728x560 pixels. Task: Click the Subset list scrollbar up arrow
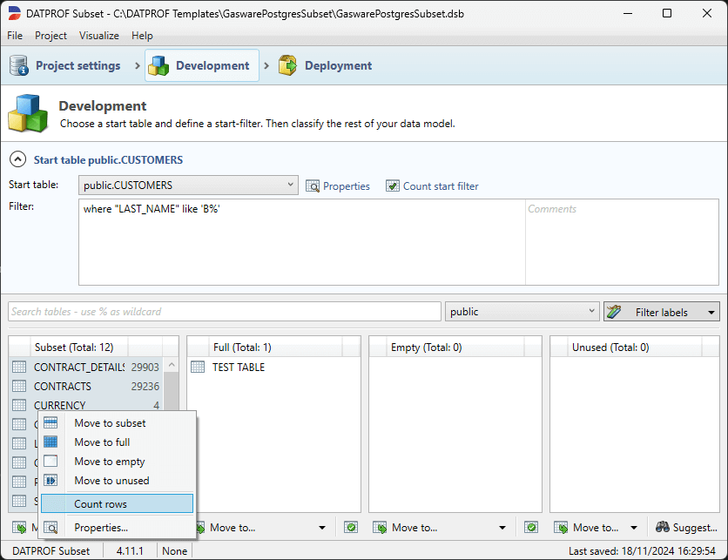(x=171, y=366)
